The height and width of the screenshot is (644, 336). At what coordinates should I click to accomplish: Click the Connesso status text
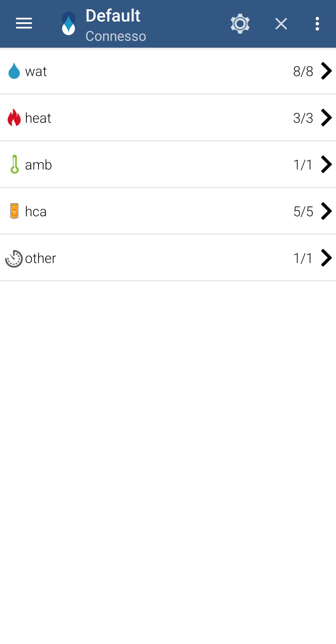(x=116, y=36)
